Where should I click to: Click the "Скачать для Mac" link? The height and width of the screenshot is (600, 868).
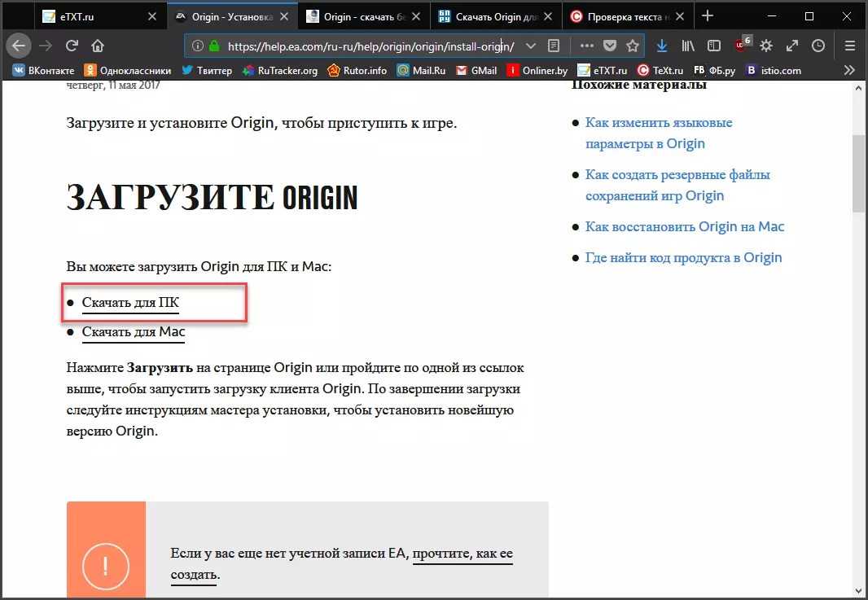pos(134,332)
